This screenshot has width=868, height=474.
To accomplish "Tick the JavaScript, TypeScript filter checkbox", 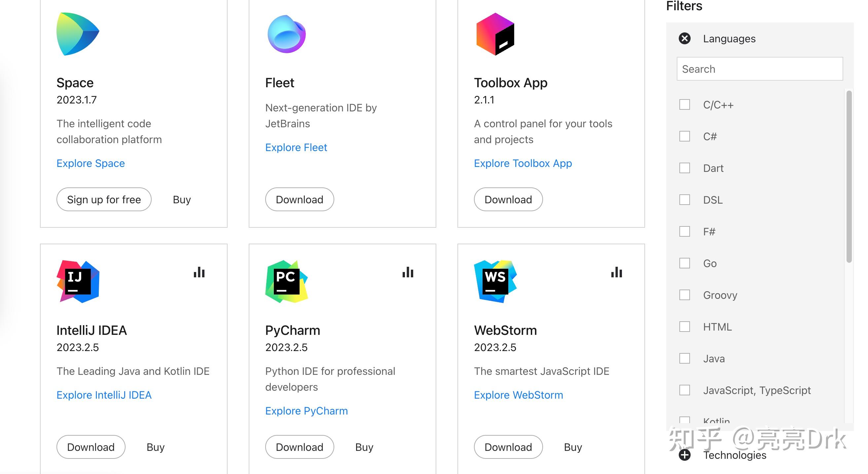I will (x=684, y=390).
